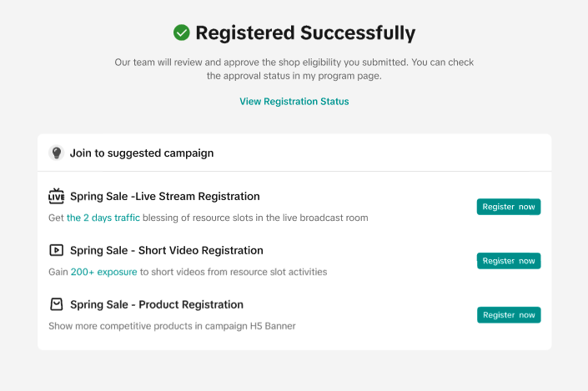Click the short video play icon
The height and width of the screenshot is (391, 588).
tap(57, 250)
